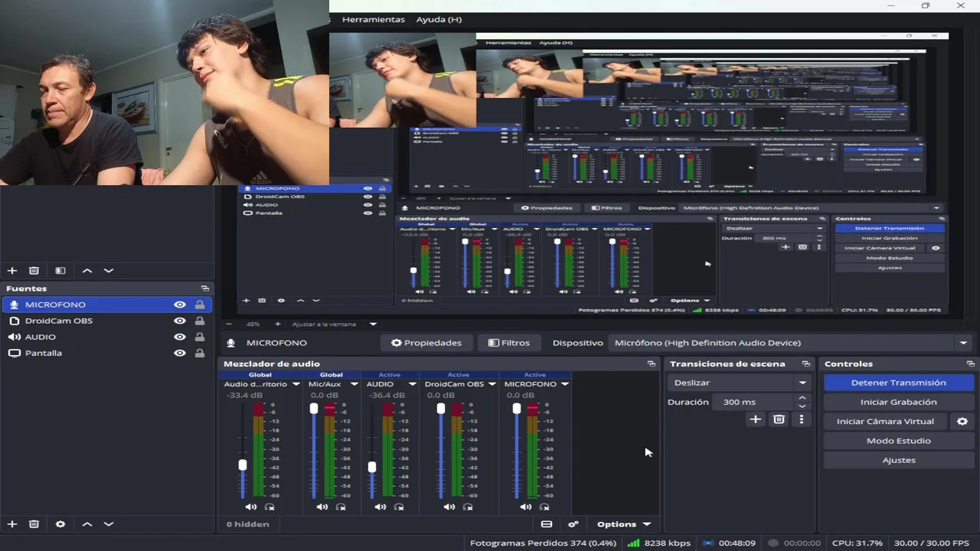Open DroidCam OBS channel menu arrow
Screen dimensions: 980x551
click(492, 384)
